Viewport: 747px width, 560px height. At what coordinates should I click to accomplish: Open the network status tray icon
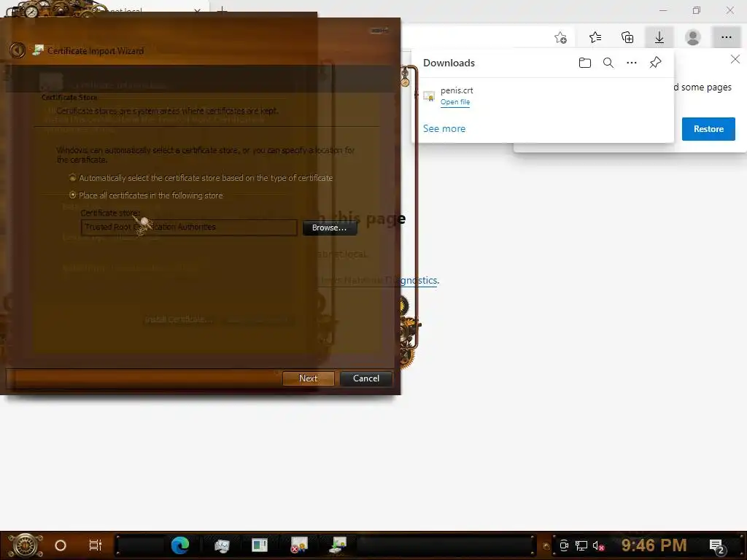(581, 545)
